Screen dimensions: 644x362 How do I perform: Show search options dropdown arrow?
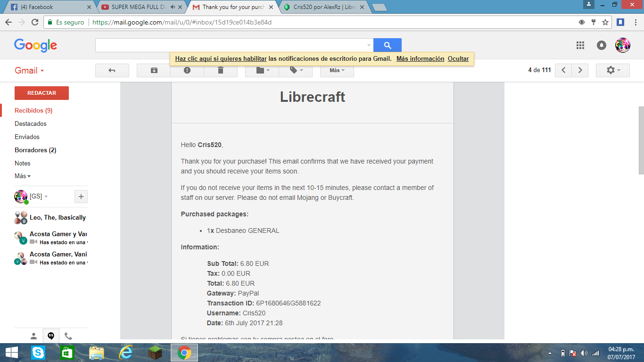click(369, 45)
